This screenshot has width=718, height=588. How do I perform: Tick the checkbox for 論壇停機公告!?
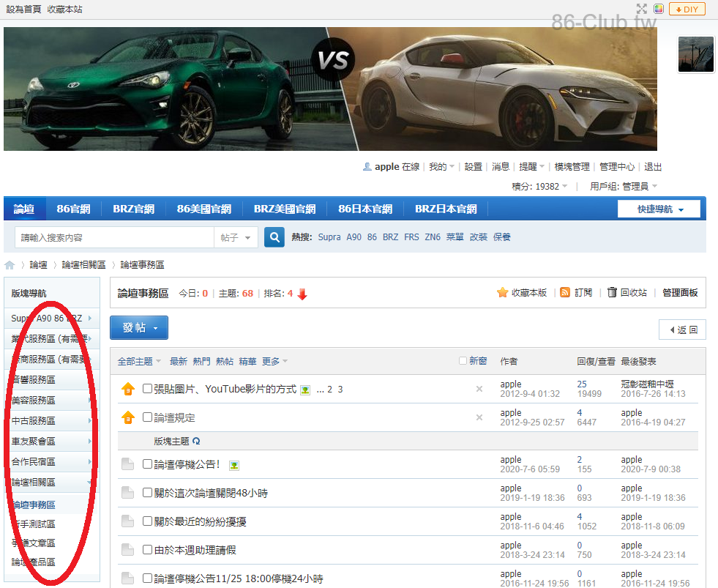[147, 464]
